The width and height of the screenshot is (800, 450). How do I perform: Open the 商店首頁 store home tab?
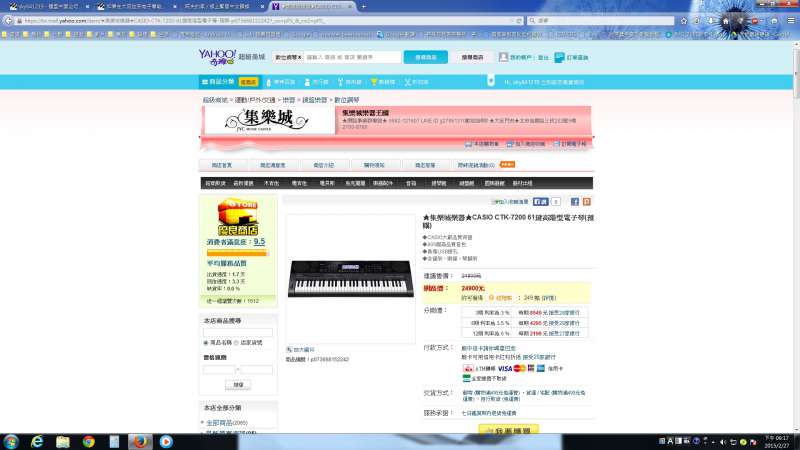[221, 164]
